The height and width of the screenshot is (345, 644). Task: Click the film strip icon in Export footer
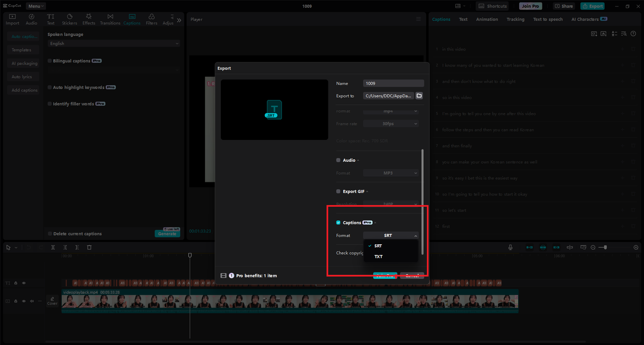[224, 275]
